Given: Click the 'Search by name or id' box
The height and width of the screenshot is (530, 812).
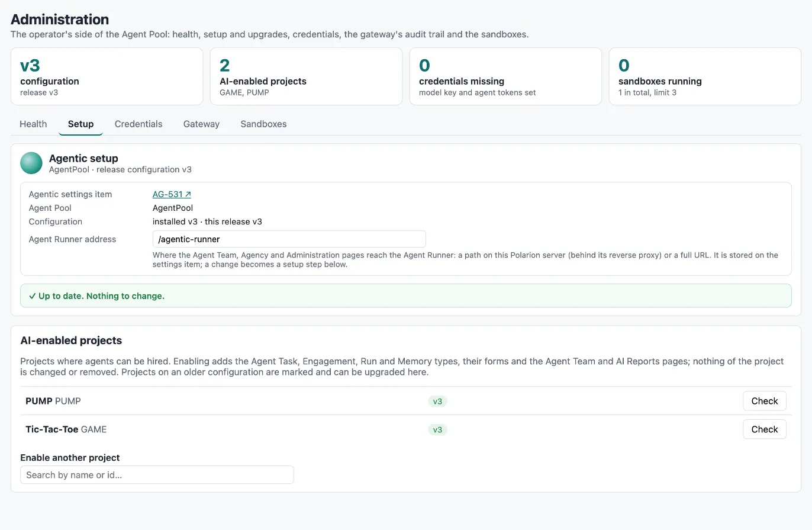Looking at the screenshot, I should pos(157,475).
